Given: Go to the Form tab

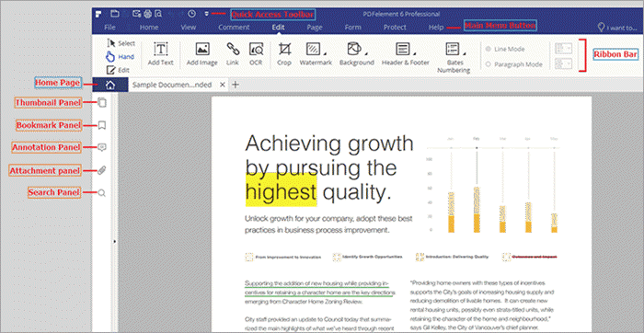Looking at the screenshot, I should click(352, 28).
